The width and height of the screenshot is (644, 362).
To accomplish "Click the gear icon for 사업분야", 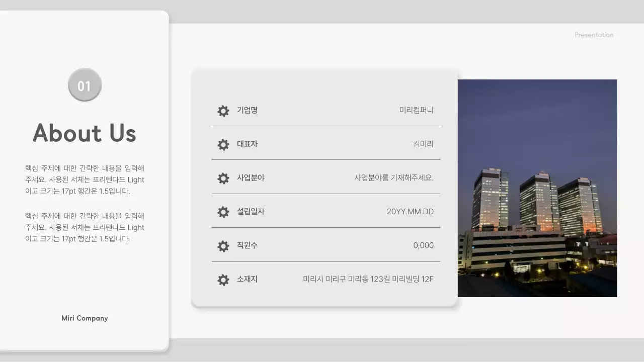I will click(x=223, y=178).
